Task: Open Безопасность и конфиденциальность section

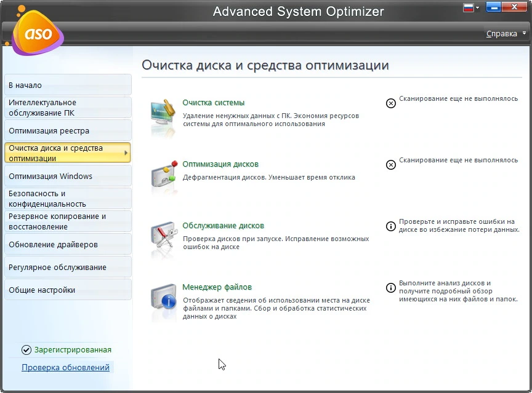Action: [x=68, y=199]
